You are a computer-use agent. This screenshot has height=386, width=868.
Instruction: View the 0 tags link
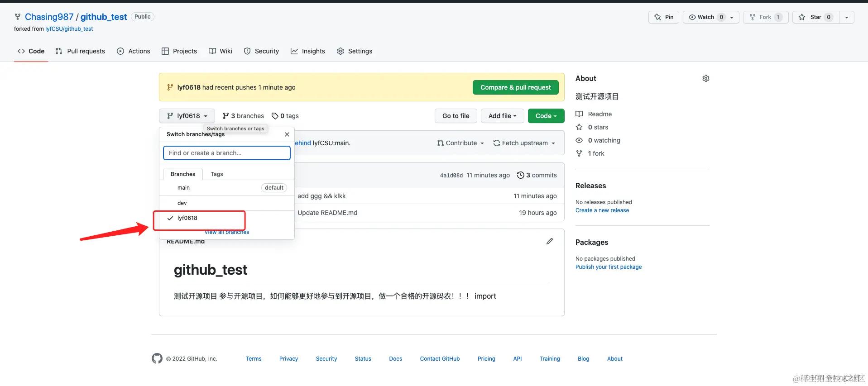coord(285,116)
